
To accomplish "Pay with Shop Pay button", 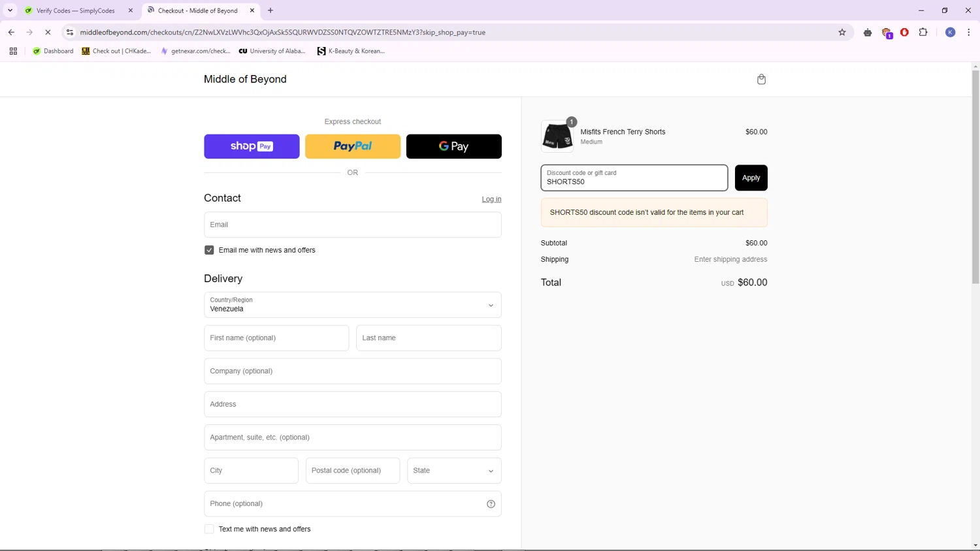I will 252,146.
